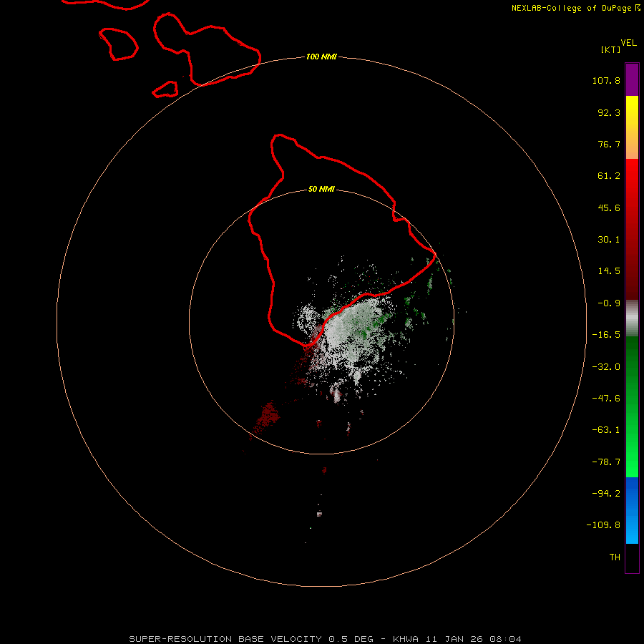Select the -94.2 legend value
The width and height of the screenshot is (644, 644).
pos(606,494)
